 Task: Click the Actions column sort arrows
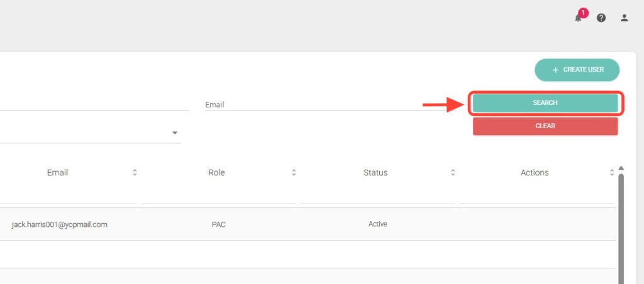point(612,172)
